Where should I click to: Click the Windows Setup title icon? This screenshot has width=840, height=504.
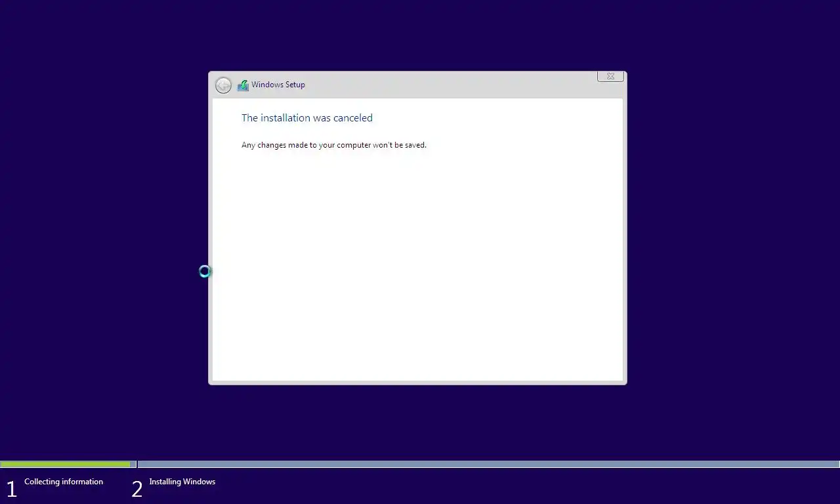click(x=243, y=85)
